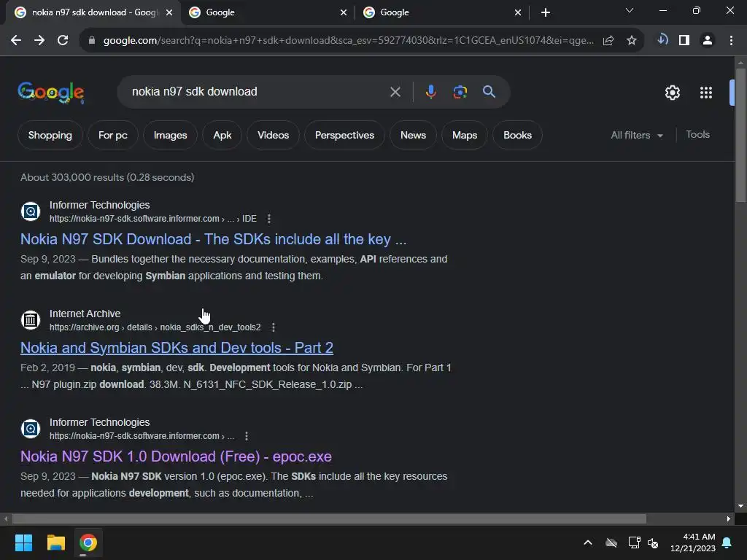Open more options for Internet Archive result
The width and height of the screenshot is (747, 560).
(x=274, y=327)
